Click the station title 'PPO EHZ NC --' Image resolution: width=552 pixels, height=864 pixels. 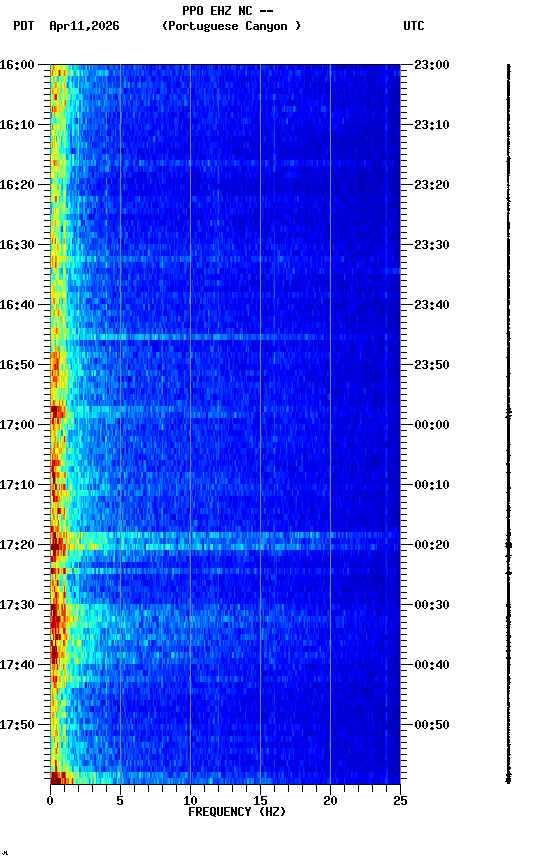228,11
